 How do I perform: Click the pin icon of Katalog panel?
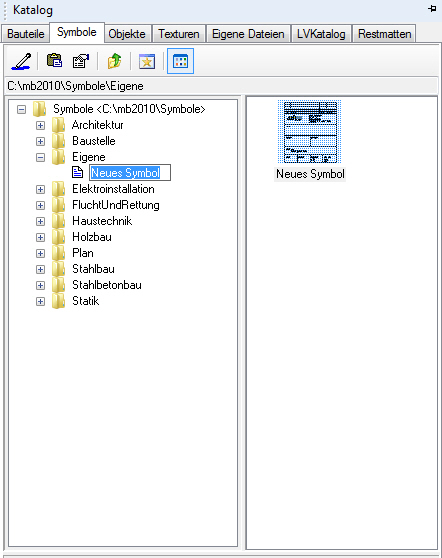[x=432, y=8]
